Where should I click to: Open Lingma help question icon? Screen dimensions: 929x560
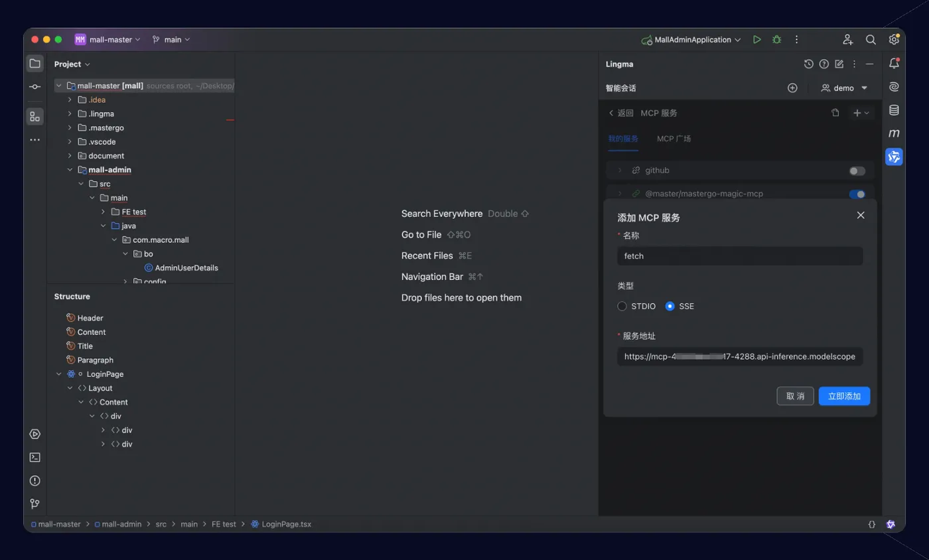click(823, 64)
